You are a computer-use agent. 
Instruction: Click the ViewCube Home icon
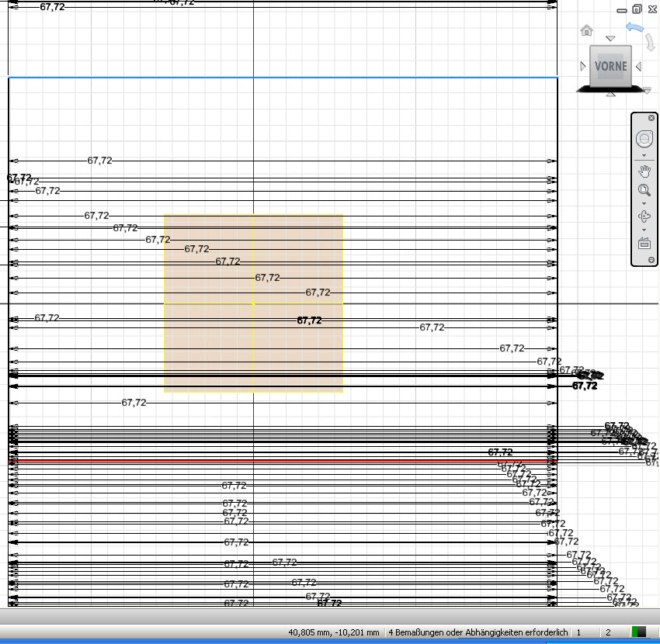pos(587,31)
